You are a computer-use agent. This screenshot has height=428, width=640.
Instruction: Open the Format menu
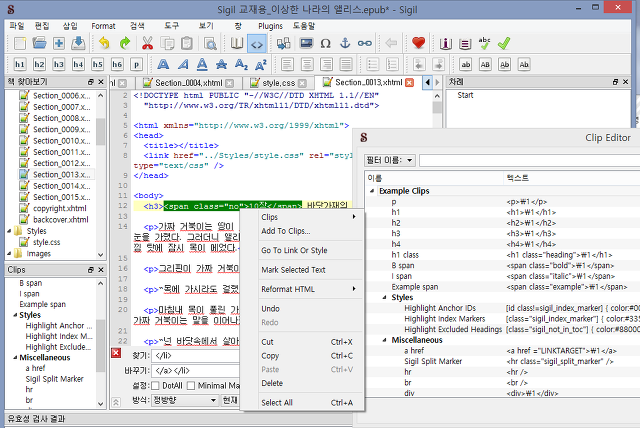click(x=103, y=26)
